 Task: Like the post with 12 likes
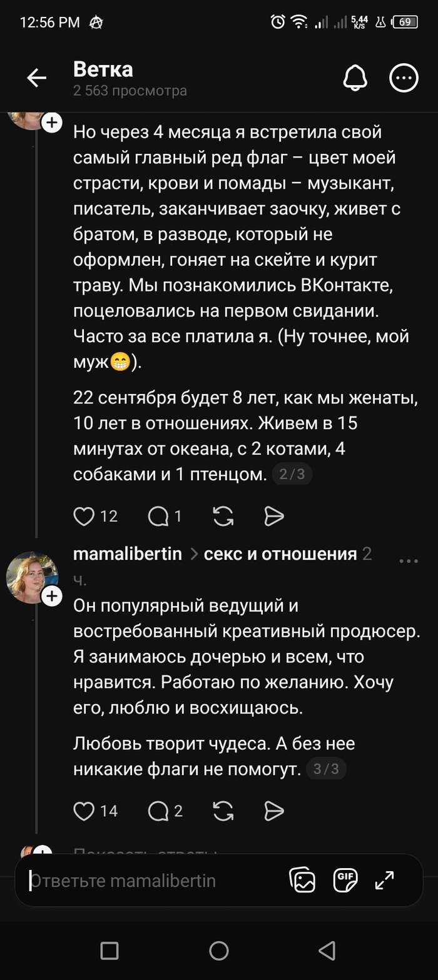click(84, 516)
